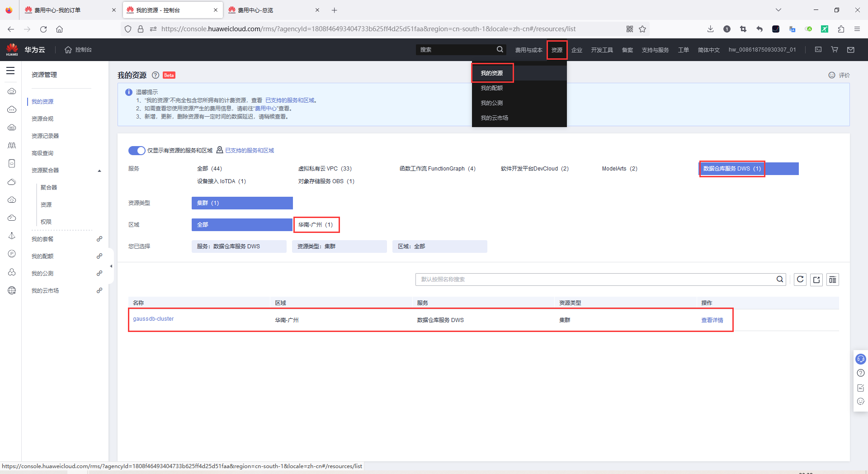Switch to the 费用中心-我的订单 browser tab
Viewport: 868px width, 474px height.
click(x=71, y=10)
